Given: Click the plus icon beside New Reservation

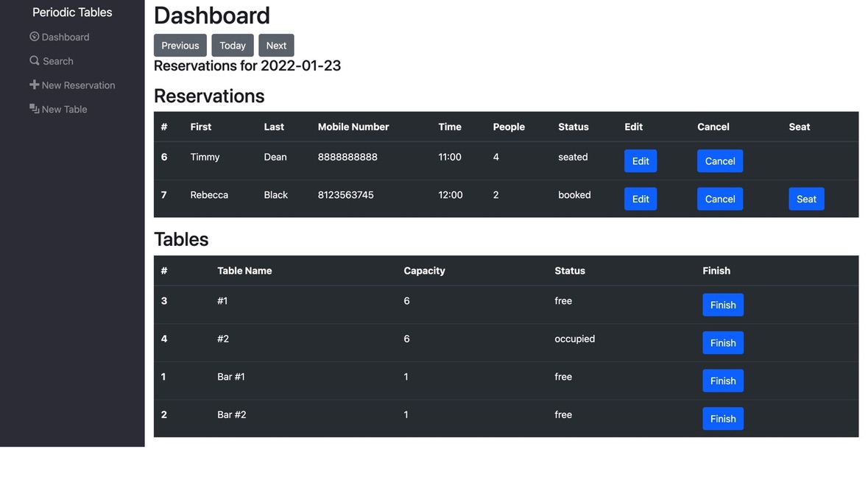Looking at the screenshot, I should click(x=35, y=85).
